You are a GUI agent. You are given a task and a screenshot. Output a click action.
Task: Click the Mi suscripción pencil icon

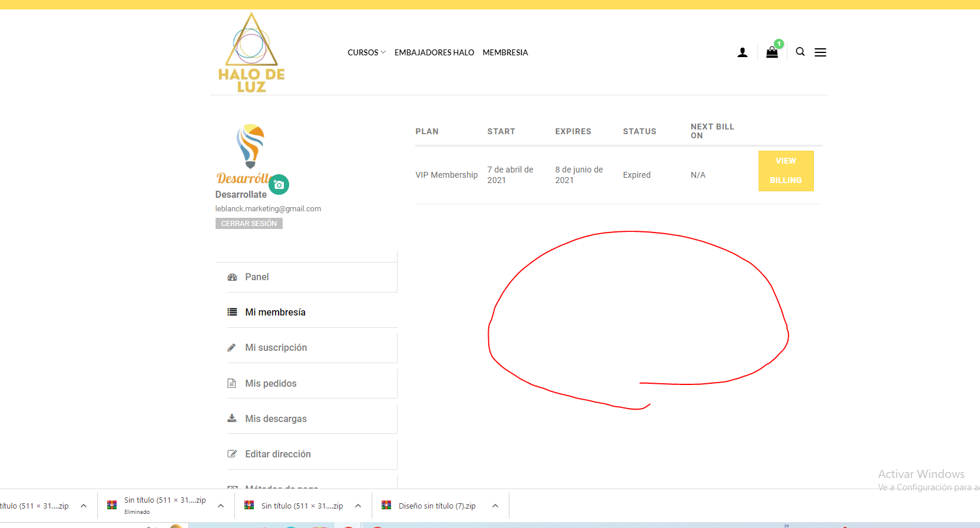pos(232,348)
